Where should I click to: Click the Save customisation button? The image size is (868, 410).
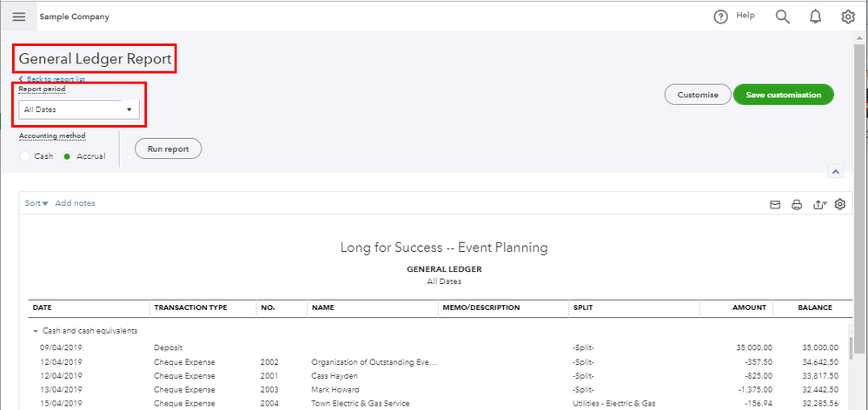coord(783,95)
